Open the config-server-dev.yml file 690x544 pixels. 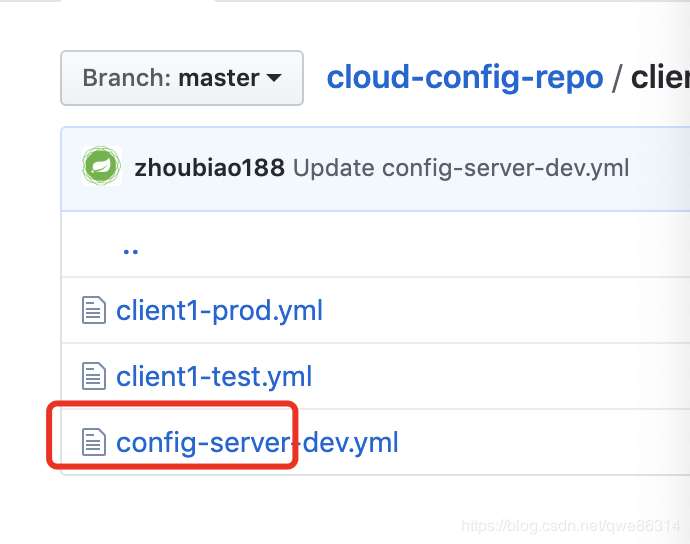257,441
